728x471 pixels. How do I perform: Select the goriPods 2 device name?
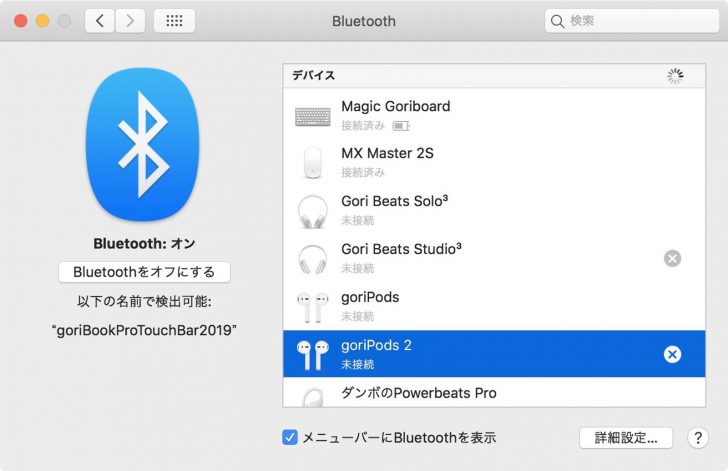tap(376, 345)
